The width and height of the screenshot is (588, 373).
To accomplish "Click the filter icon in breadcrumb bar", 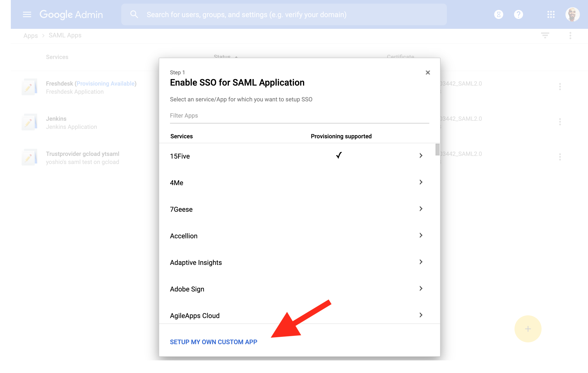I will [x=545, y=36].
